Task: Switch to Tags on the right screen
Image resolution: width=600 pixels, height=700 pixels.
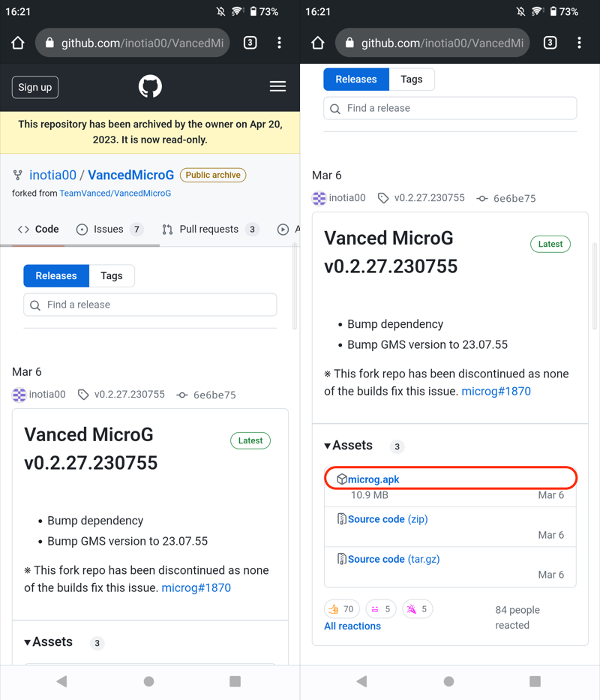Action: 412,80
